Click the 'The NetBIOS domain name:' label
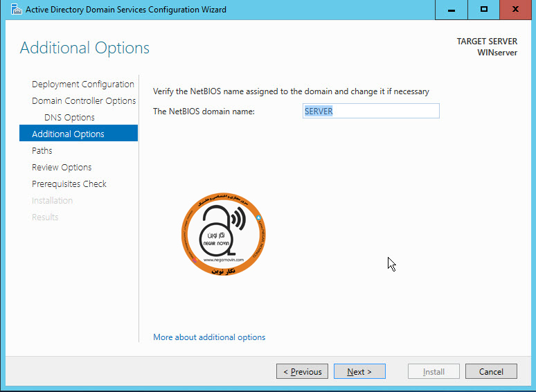 [204, 112]
